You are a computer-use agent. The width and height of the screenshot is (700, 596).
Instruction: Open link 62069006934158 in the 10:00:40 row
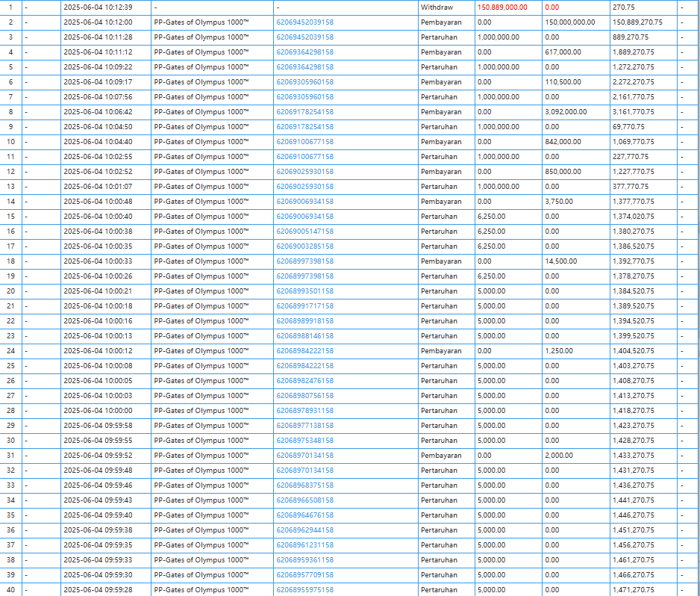(x=305, y=217)
